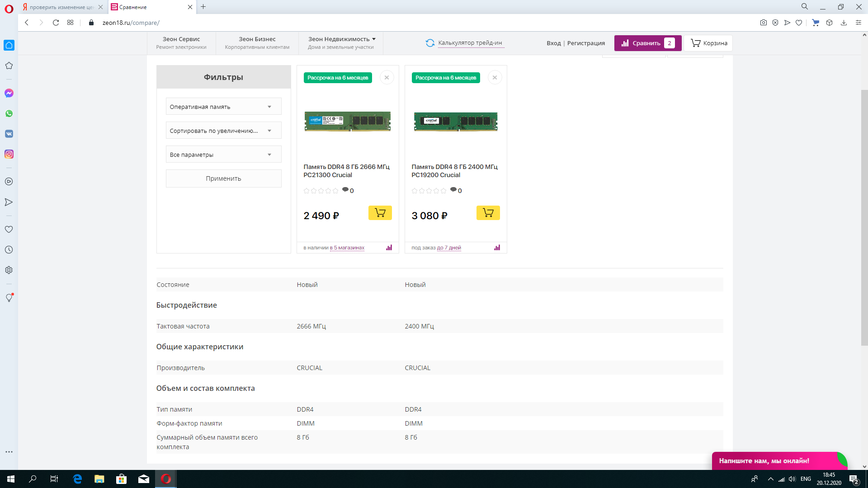Open product title DDR4 2666 МГц Crucial
This screenshot has height=488, width=868.
tap(347, 171)
